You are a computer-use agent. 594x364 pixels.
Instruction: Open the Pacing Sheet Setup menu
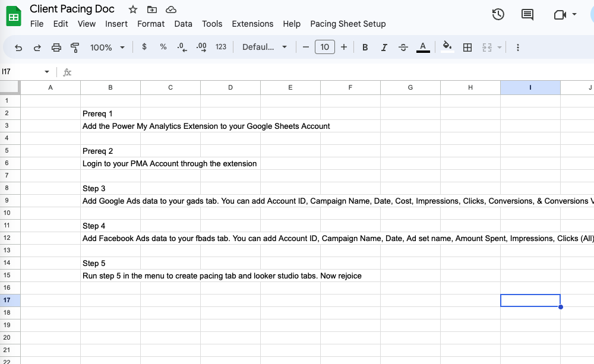(x=348, y=24)
